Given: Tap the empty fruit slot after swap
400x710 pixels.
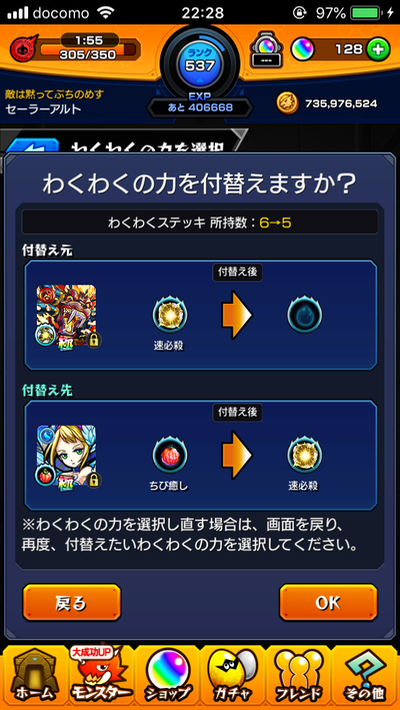Looking at the screenshot, I should click(x=304, y=315).
